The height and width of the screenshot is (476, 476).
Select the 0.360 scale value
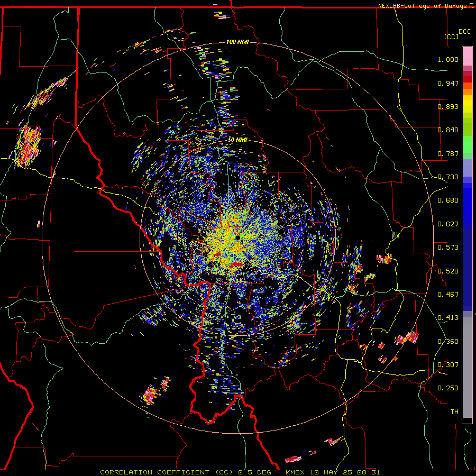448,342
